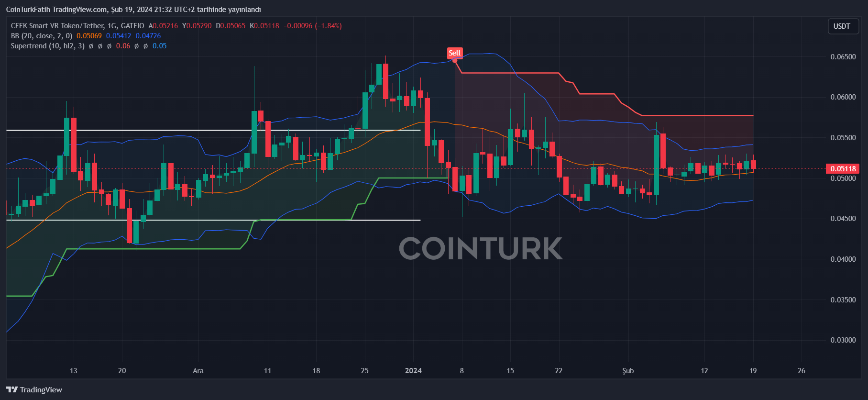Click the Supertrend blue value 0.05
This screenshot has width=868, height=400.
(x=160, y=46)
